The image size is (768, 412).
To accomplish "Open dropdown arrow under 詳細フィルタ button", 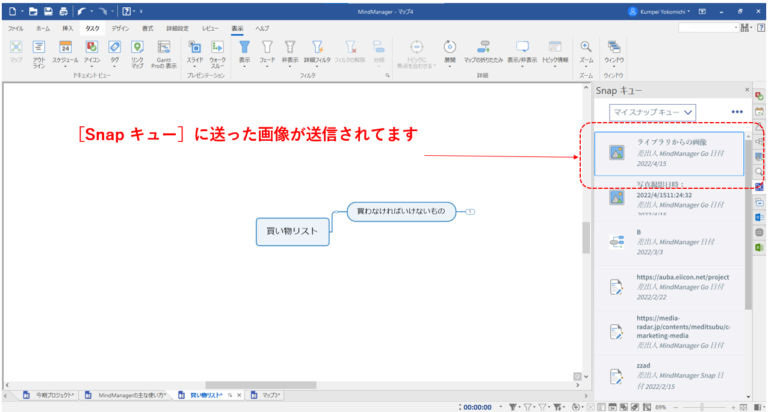I will pyautogui.click(x=317, y=66).
